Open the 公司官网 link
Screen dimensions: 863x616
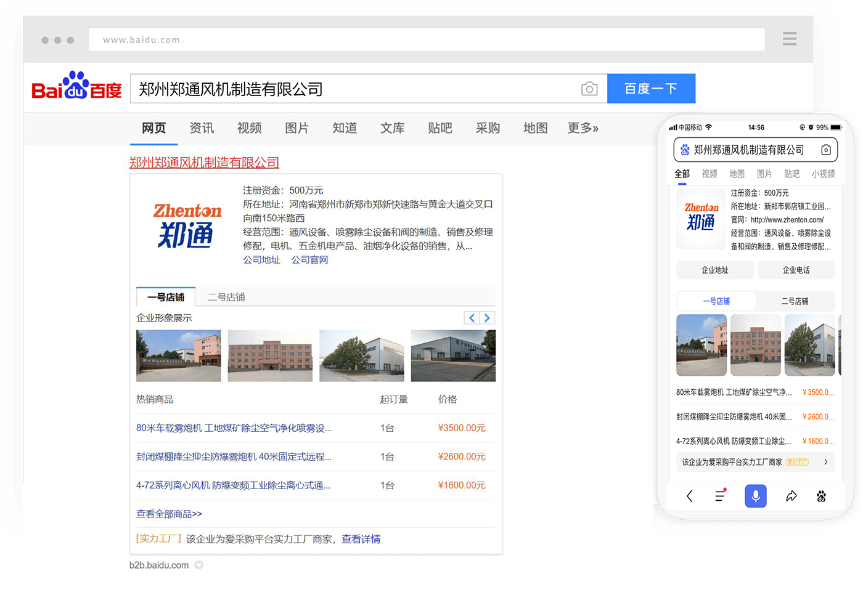click(x=309, y=260)
